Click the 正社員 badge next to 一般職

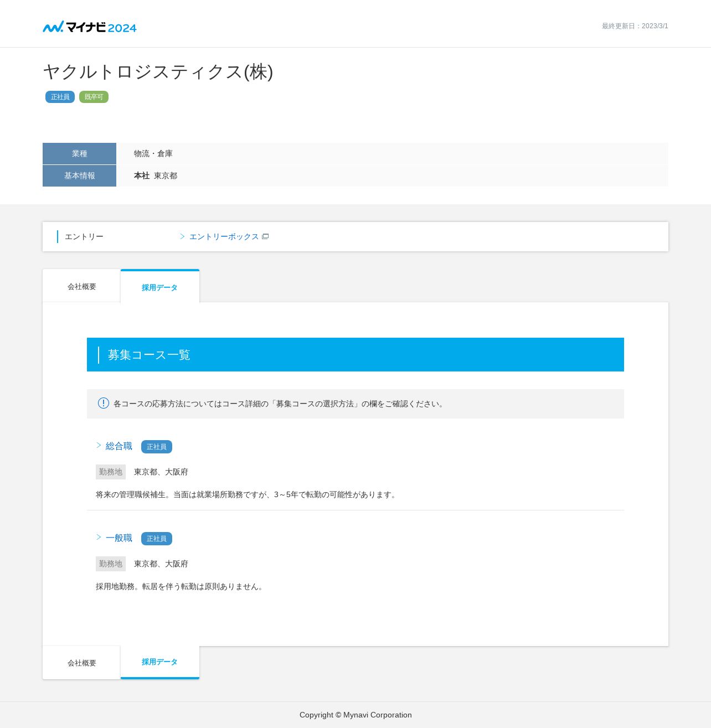(x=157, y=539)
